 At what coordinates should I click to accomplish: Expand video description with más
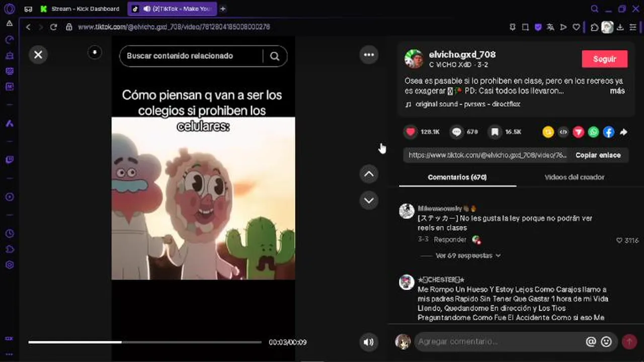(617, 91)
